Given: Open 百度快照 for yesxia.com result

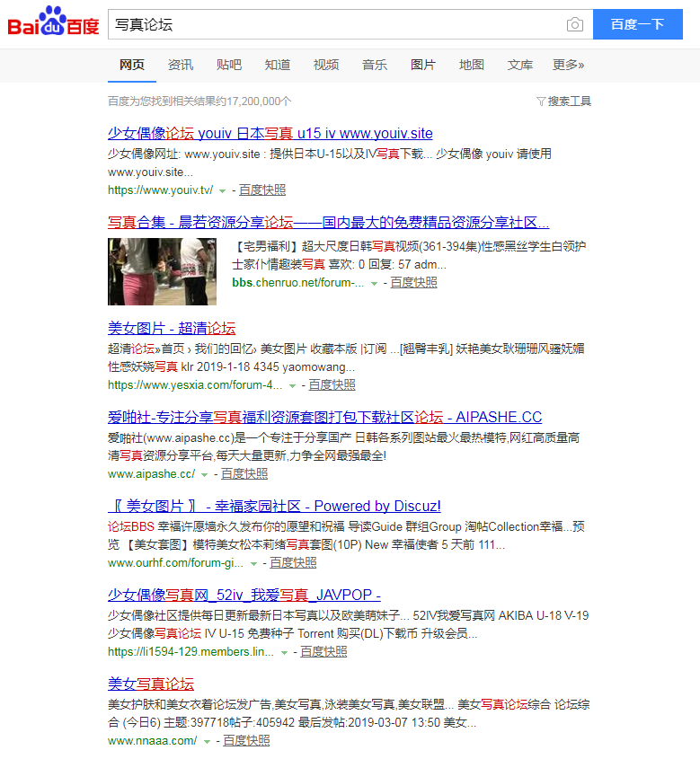Looking at the screenshot, I should (332, 384).
